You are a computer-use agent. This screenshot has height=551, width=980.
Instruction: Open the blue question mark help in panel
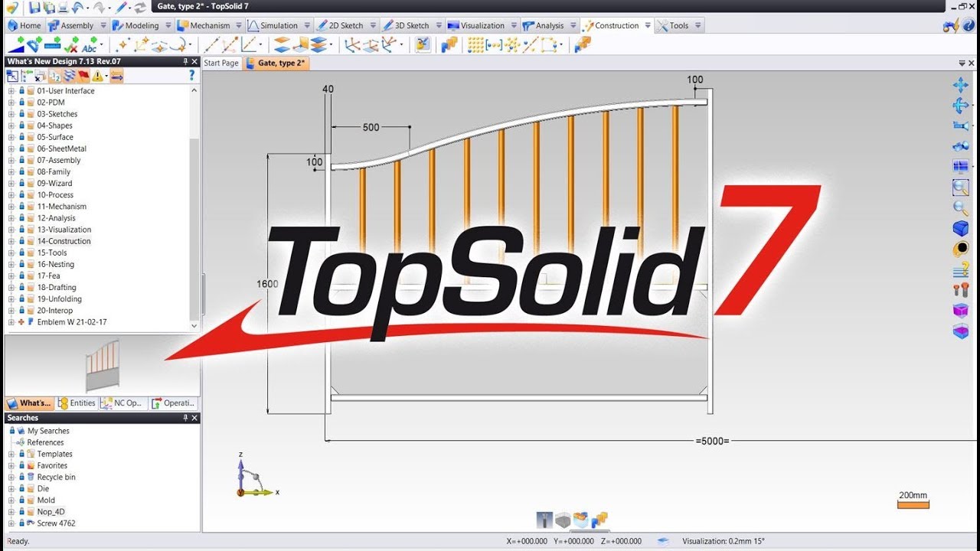pos(192,76)
